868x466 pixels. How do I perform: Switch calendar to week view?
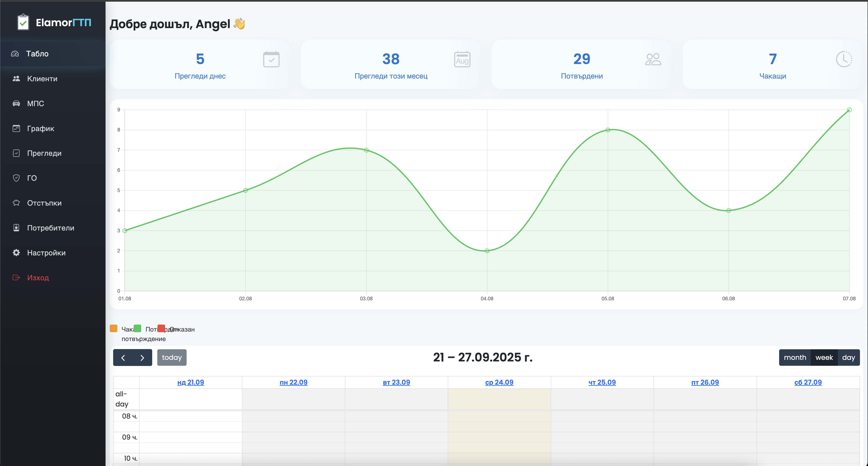(824, 358)
